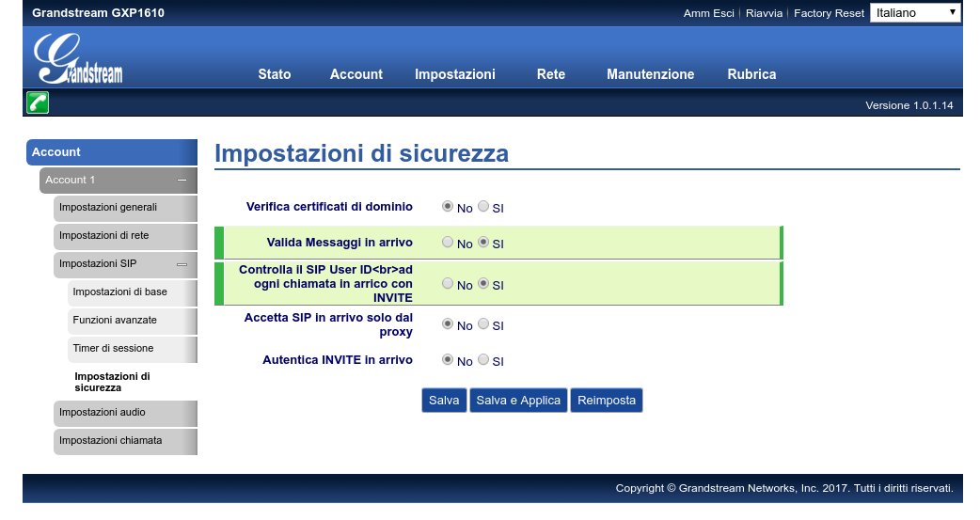
Task: Click the Amm Esci logout link
Action: pyautogui.click(x=709, y=13)
